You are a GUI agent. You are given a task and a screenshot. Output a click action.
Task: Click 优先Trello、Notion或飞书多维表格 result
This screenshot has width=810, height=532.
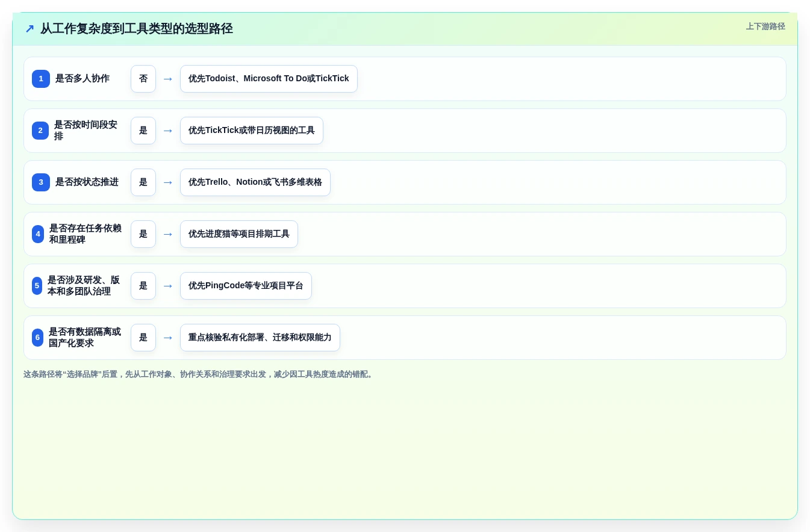255,182
